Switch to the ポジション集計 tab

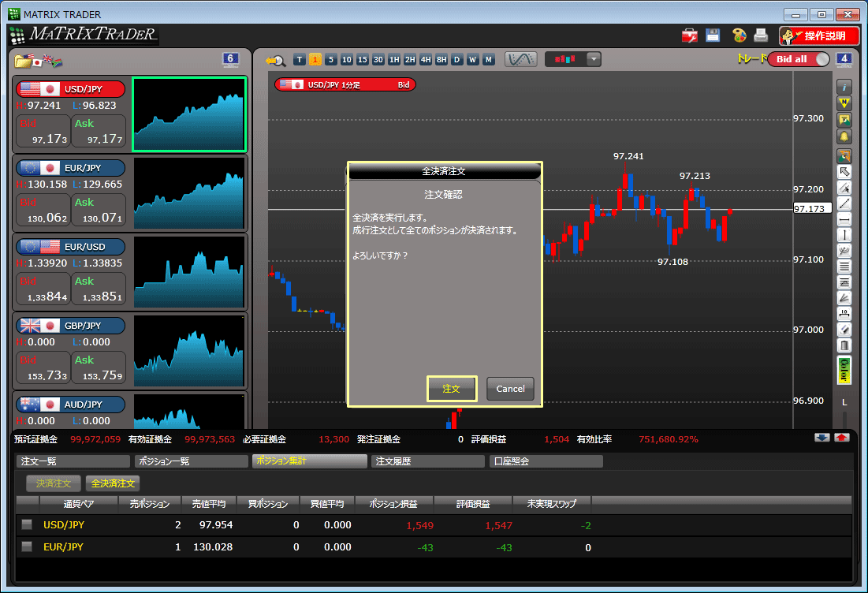310,461
